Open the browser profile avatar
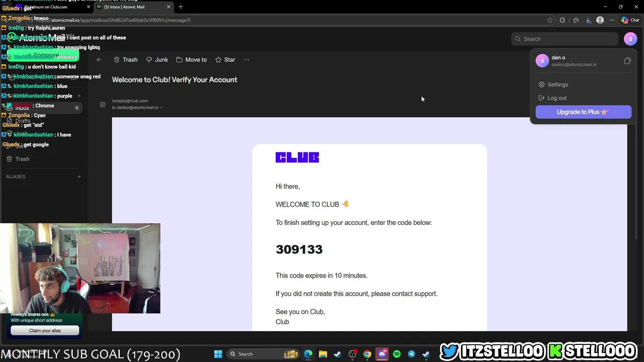The image size is (644, 362). click(x=600, y=20)
